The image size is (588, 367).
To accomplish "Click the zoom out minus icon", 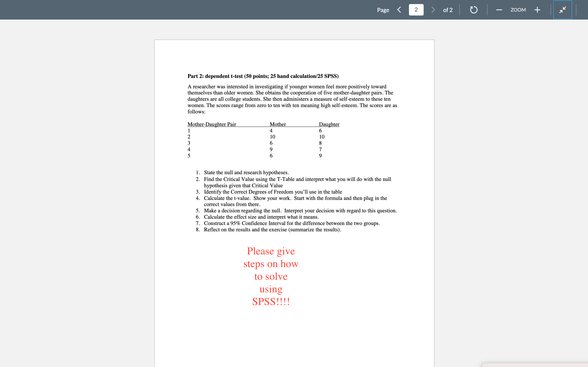I will (499, 9).
